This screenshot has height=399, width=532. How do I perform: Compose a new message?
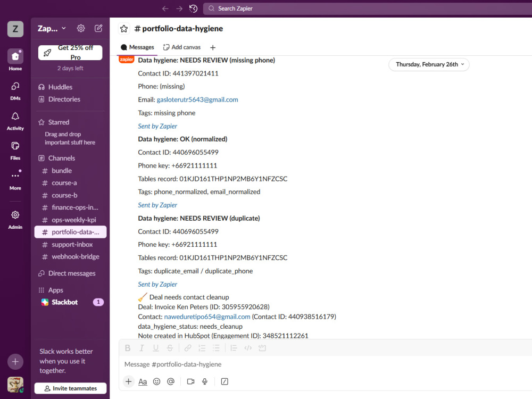[98, 29]
